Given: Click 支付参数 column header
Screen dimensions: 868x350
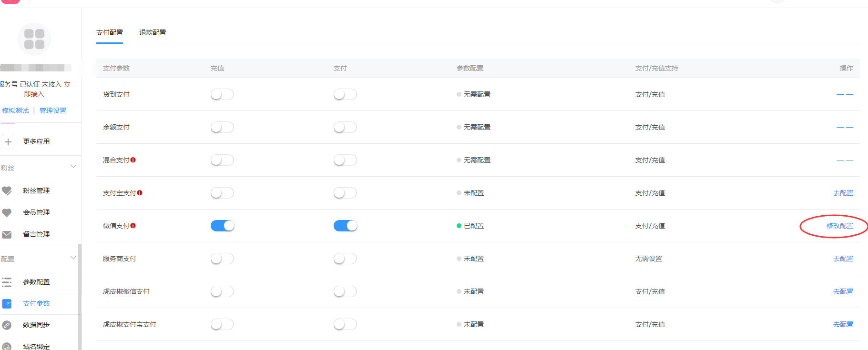Looking at the screenshot, I should tap(116, 68).
